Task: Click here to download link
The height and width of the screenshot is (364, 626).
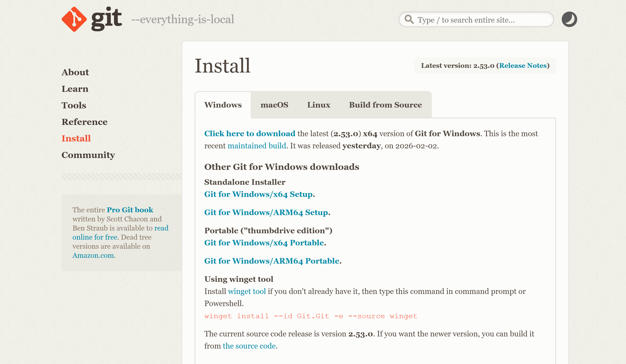Action: pyautogui.click(x=250, y=134)
